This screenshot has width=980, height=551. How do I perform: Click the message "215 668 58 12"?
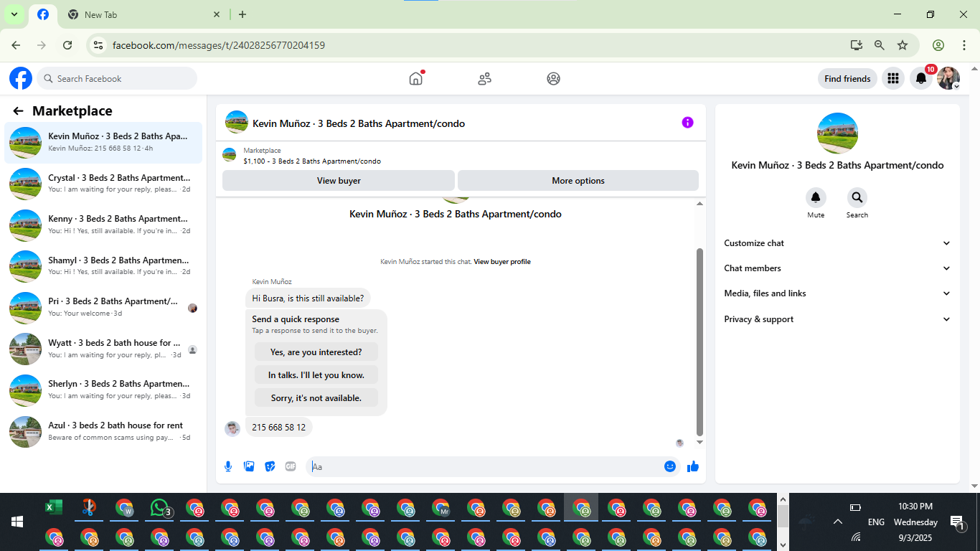click(x=279, y=428)
